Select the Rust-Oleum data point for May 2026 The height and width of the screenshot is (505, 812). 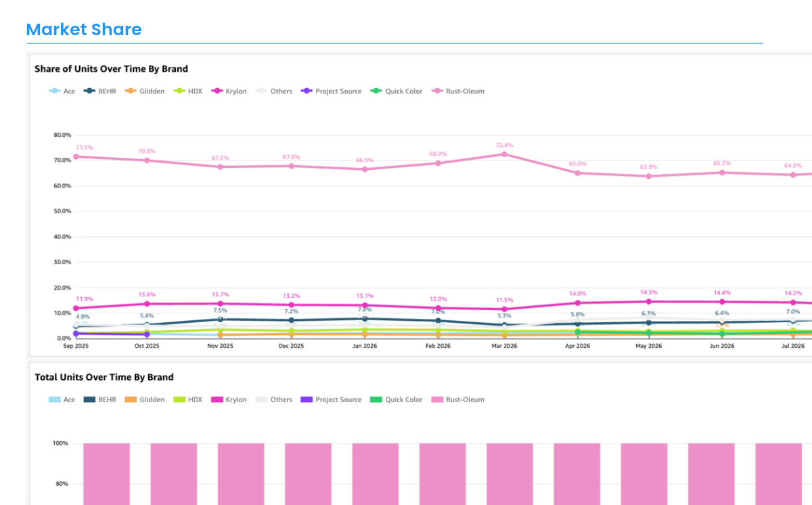click(x=649, y=176)
